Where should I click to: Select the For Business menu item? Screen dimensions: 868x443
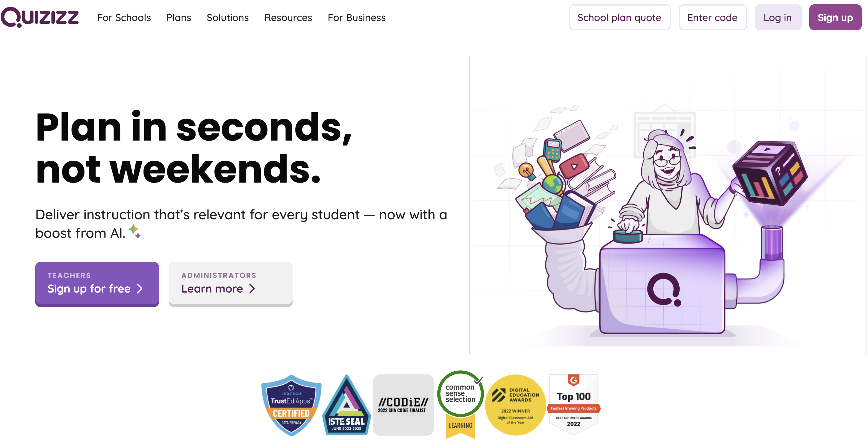(356, 18)
